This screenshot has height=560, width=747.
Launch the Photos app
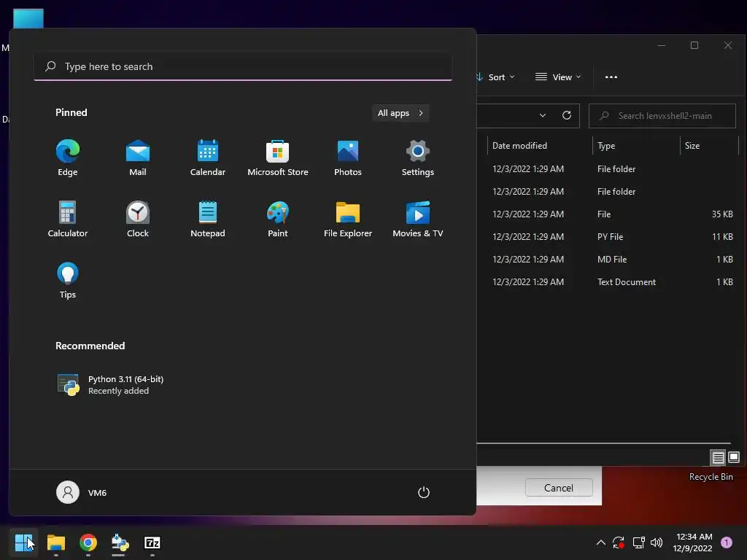coord(348,158)
